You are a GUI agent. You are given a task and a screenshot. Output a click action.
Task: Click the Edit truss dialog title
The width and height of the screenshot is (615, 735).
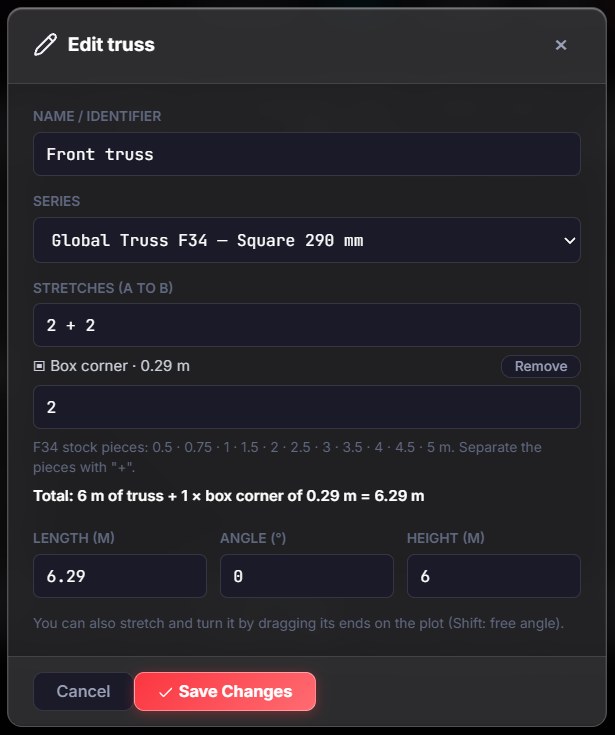click(111, 45)
